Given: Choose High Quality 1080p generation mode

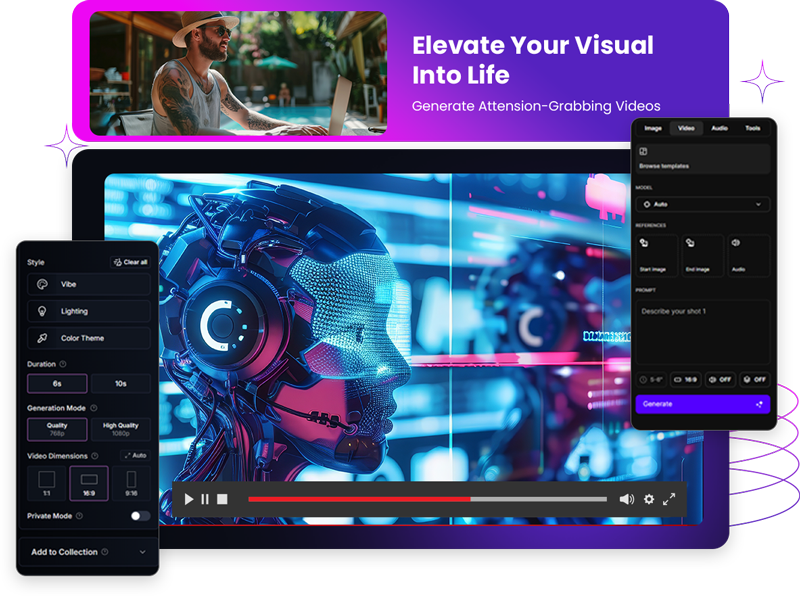Looking at the screenshot, I should click(x=121, y=429).
